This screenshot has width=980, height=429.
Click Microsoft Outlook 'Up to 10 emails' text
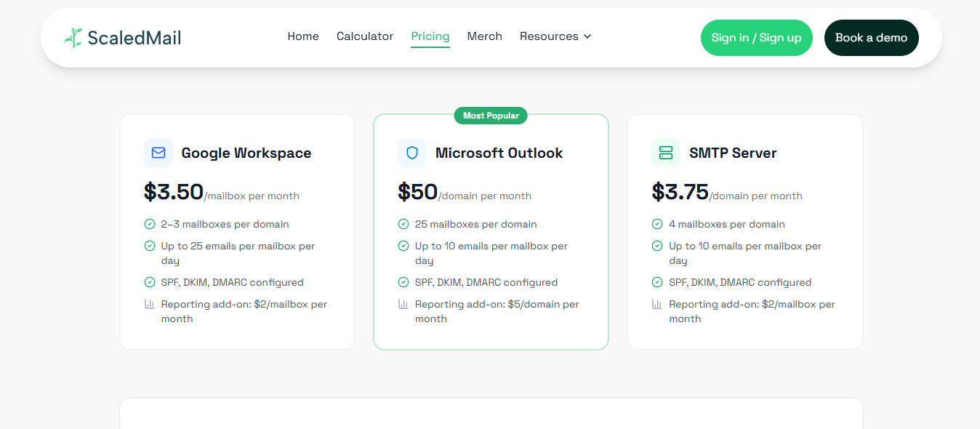pos(491,253)
